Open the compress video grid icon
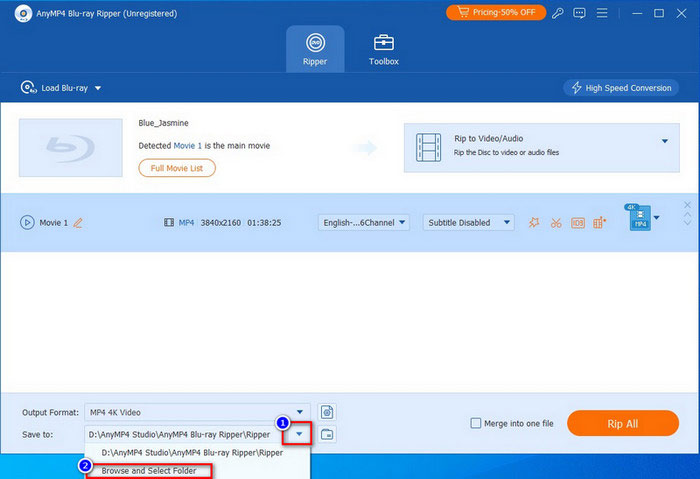Image resolution: width=700 pixels, height=479 pixels. click(600, 222)
